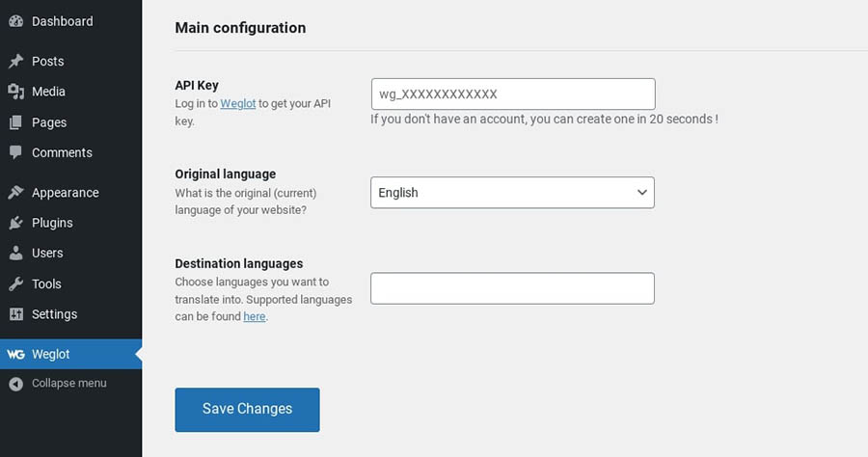Click the Users person icon
The image size is (868, 457).
tap(15, 253)
